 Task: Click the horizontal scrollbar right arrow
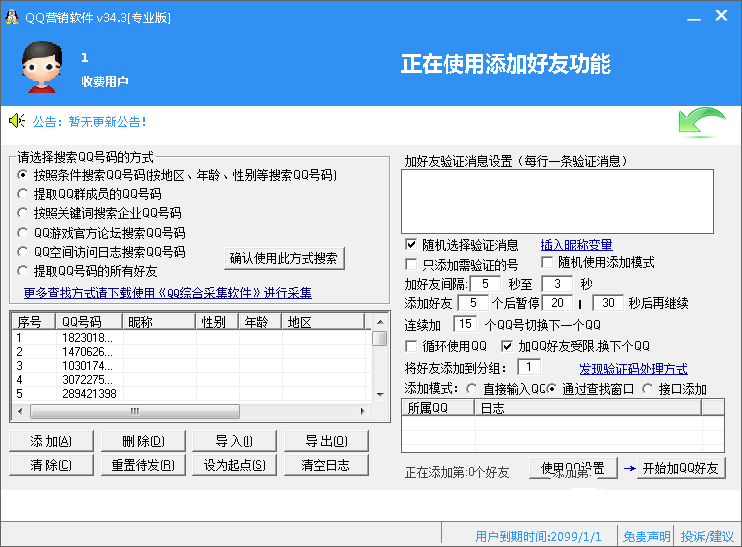362,411
